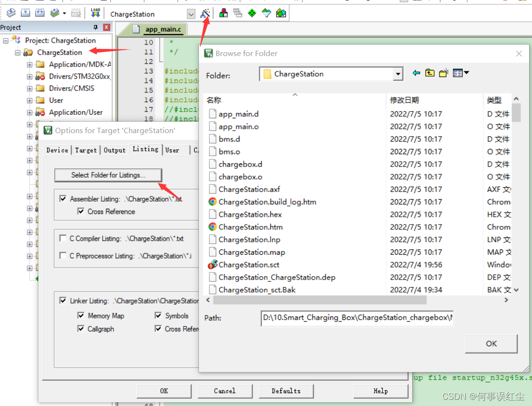Click Cancel in Options dialog
The image size is (532, 406).
click(225, 391)
